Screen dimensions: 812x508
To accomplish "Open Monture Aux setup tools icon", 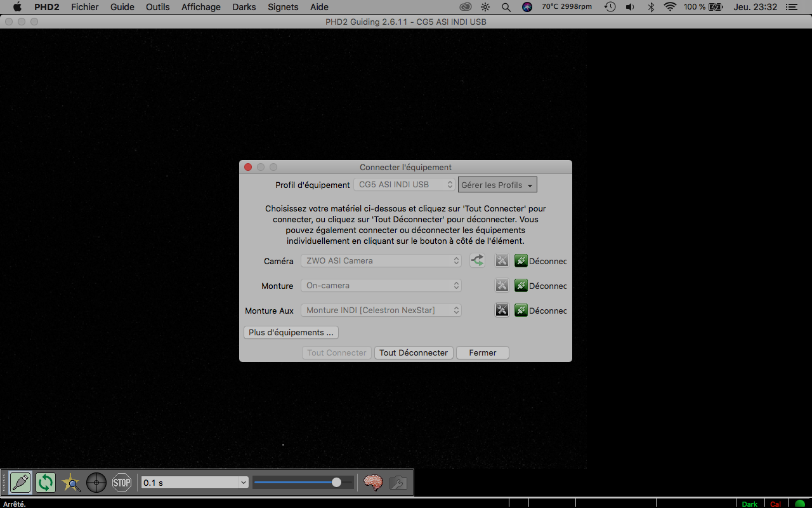I will click(502, 310).
